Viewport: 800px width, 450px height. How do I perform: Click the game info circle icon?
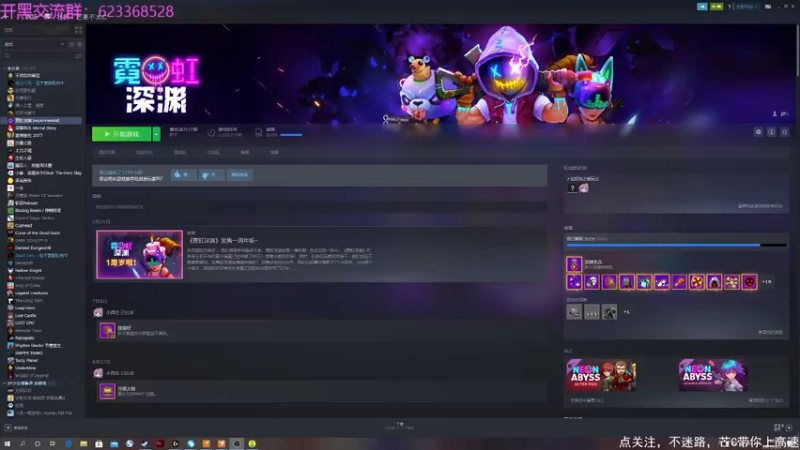point(771,132)
